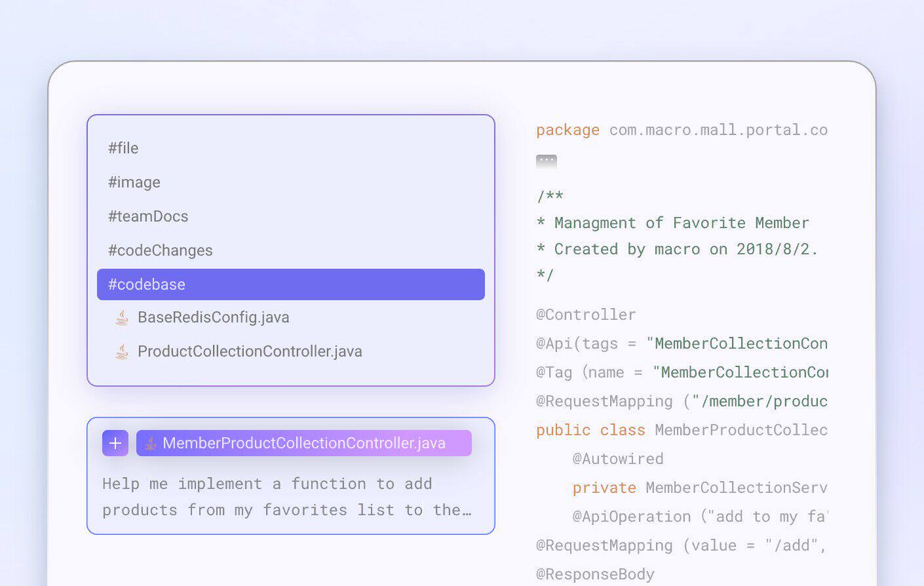Click the ellipsis icon below the package line

pos(546,161)
